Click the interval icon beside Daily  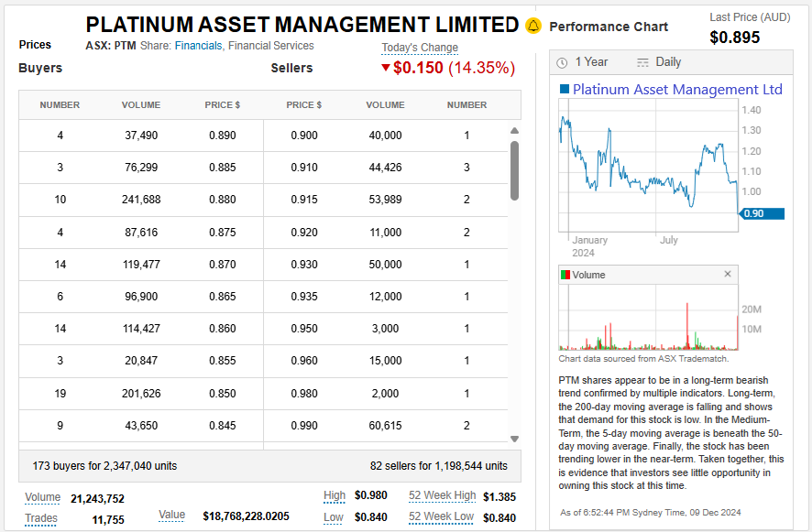pos(642,62)
